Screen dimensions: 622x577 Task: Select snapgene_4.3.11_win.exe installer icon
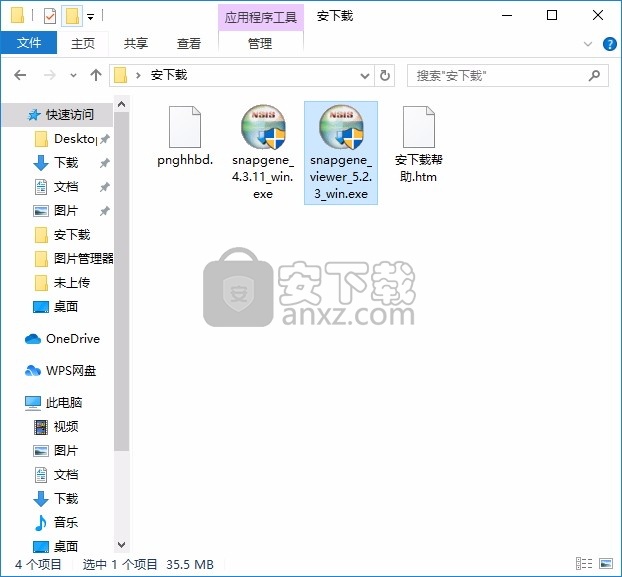263,127
